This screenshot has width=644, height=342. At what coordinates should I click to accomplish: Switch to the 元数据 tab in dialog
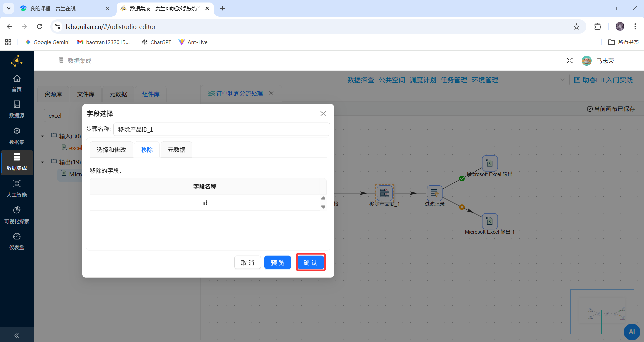176,150
